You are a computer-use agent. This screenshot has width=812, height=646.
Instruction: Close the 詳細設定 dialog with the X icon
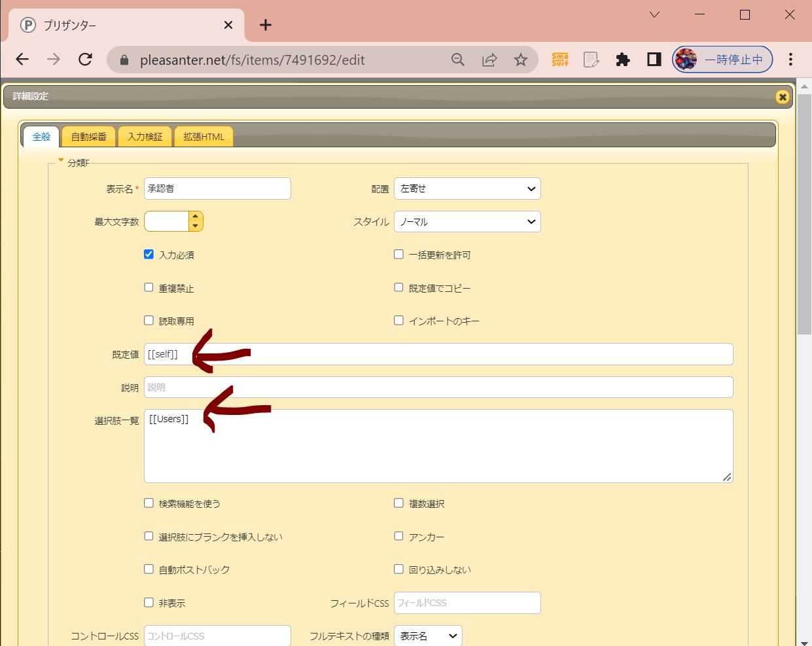click(782, 97)
